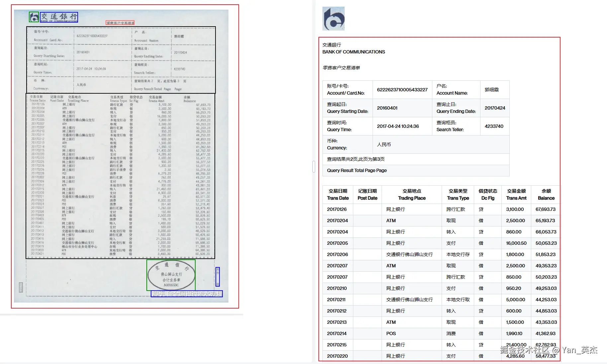Click the bank logo image above the parsed output

[x=333, y=19]
